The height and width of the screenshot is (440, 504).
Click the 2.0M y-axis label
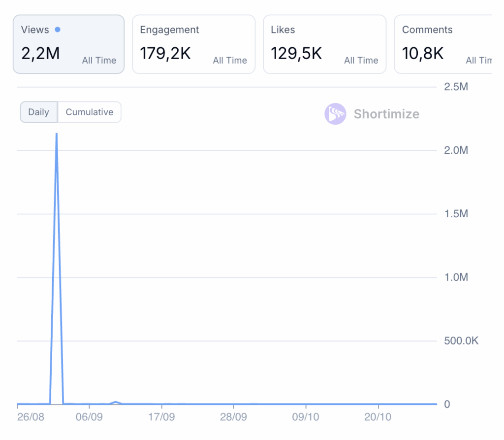click(x=456, y=150)
